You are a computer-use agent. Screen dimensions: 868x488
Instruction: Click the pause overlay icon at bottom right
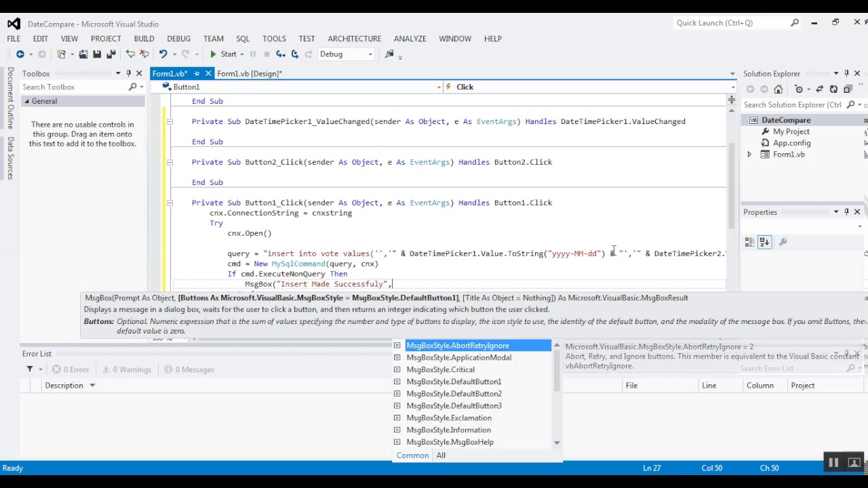[833, 463]
